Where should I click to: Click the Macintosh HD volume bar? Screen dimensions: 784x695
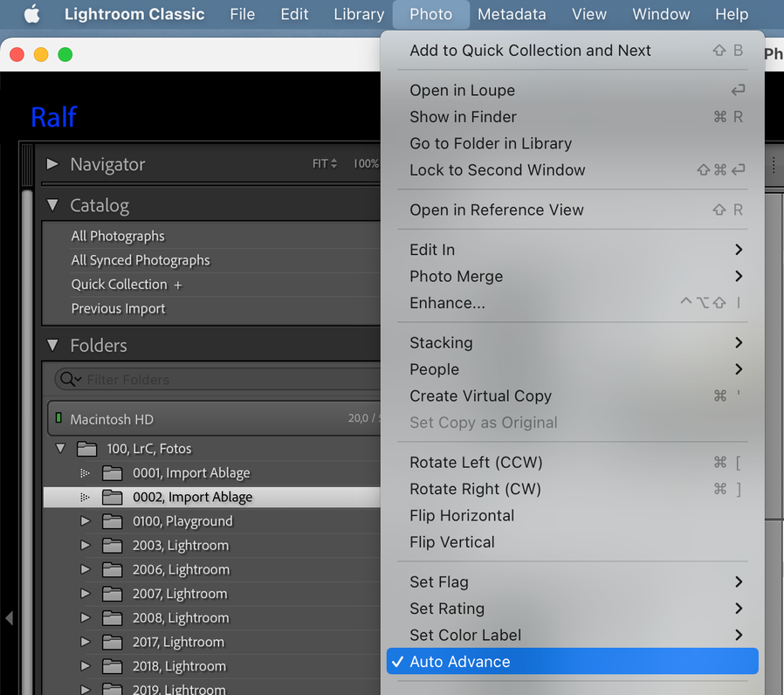click(214, 418)
